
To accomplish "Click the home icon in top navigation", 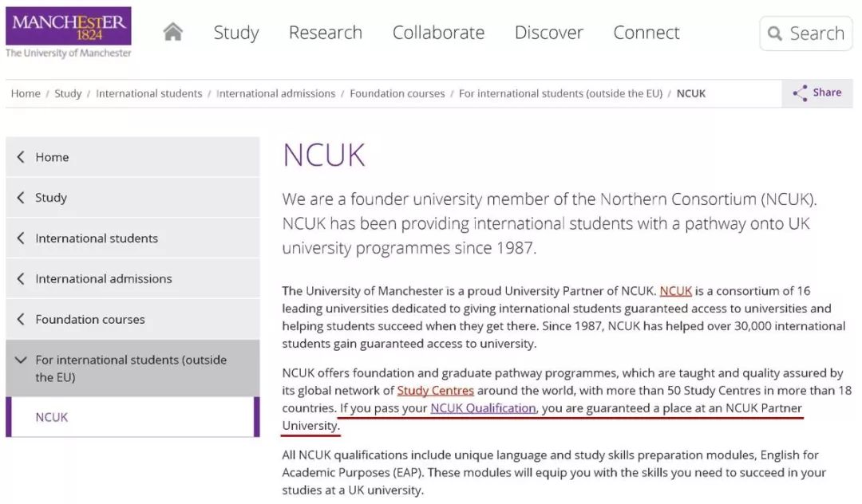I will pyautogui.click(x=172, y=32).
